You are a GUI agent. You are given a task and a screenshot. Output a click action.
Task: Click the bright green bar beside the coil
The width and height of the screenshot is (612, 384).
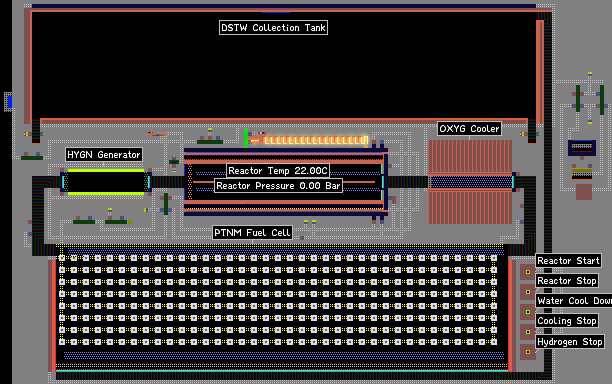(246, 138)
